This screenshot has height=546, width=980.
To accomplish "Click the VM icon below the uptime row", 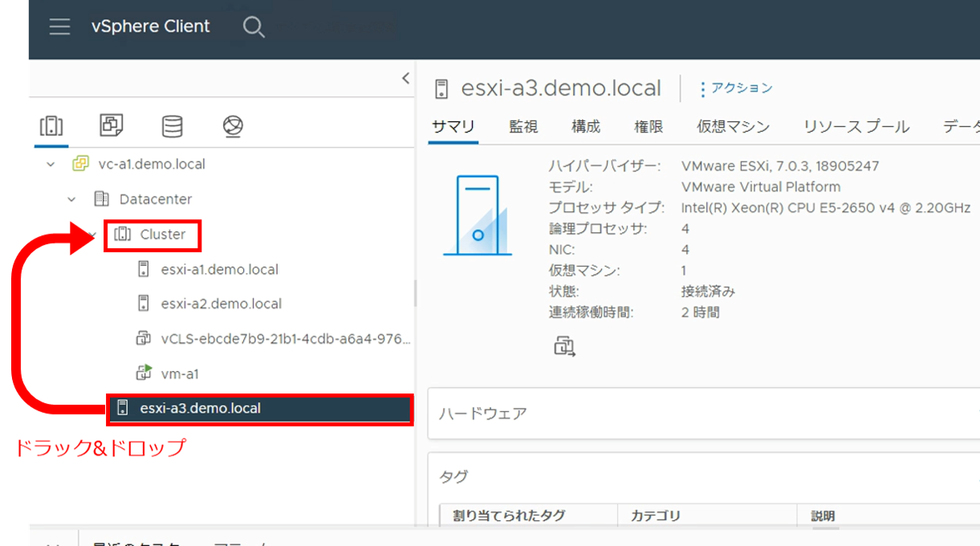I will click(564, 347).
